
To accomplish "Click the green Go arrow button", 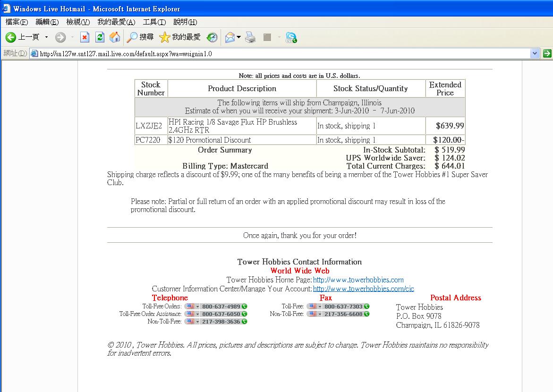I will tap(547, 53).
